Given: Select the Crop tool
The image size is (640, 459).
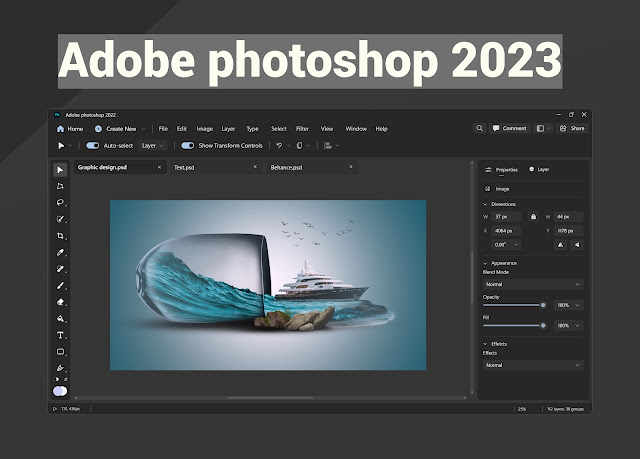Looking at the screenshot, I should click(60, 236).
